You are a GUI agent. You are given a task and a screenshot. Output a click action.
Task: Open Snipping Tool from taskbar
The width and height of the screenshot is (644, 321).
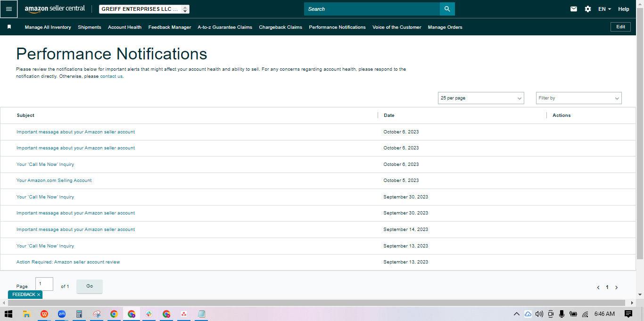coord(97,314)
